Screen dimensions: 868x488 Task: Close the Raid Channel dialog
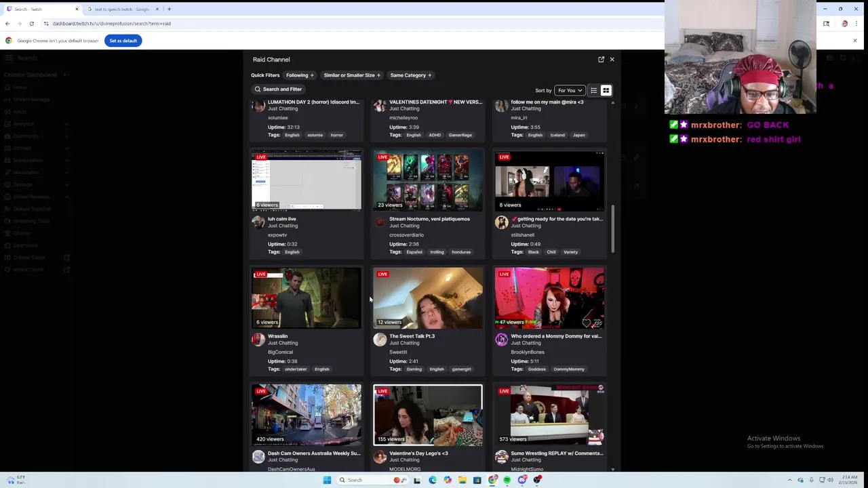(612, 60)
